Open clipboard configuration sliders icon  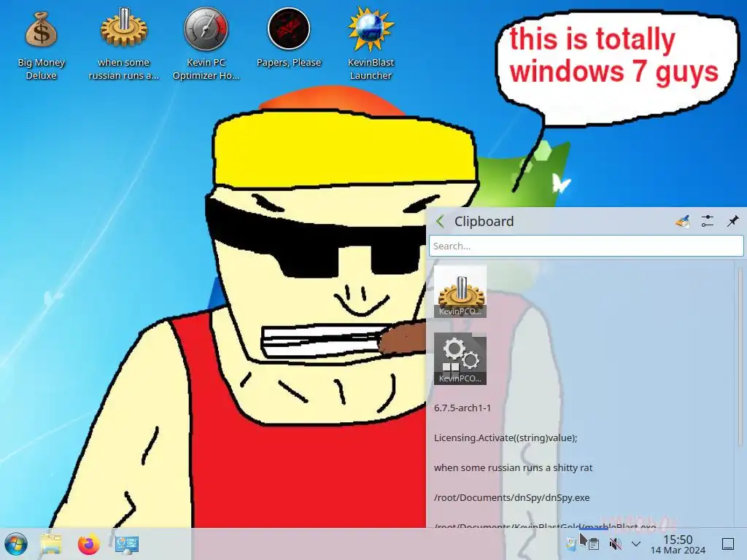point(708,222)
